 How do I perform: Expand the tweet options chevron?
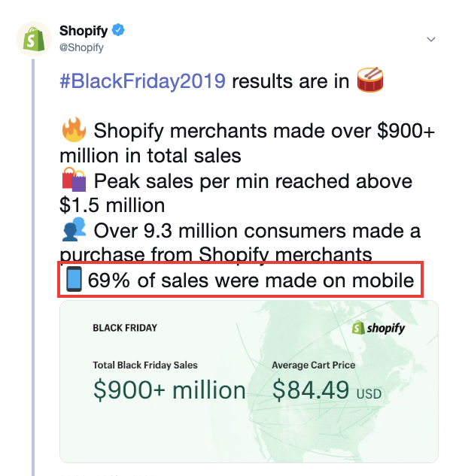tap(431, 39)
